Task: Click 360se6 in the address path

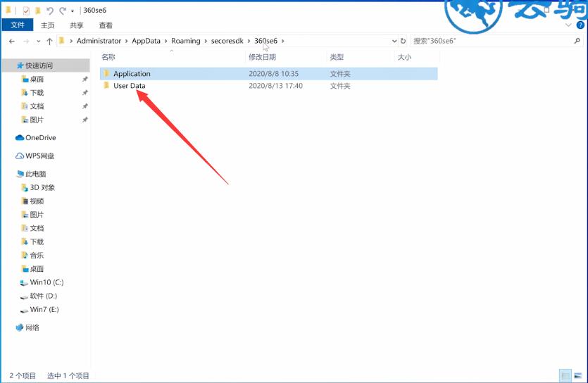Action: [x=266, y=41]
